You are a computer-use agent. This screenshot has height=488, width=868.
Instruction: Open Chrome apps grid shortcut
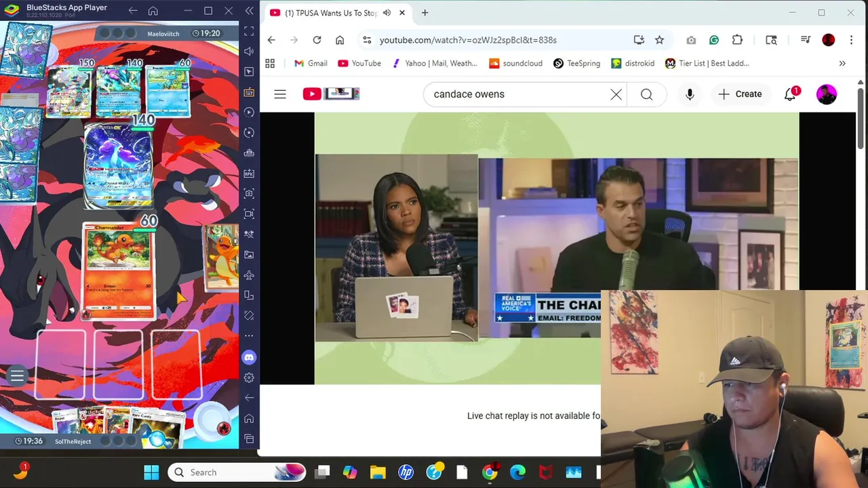270,63
